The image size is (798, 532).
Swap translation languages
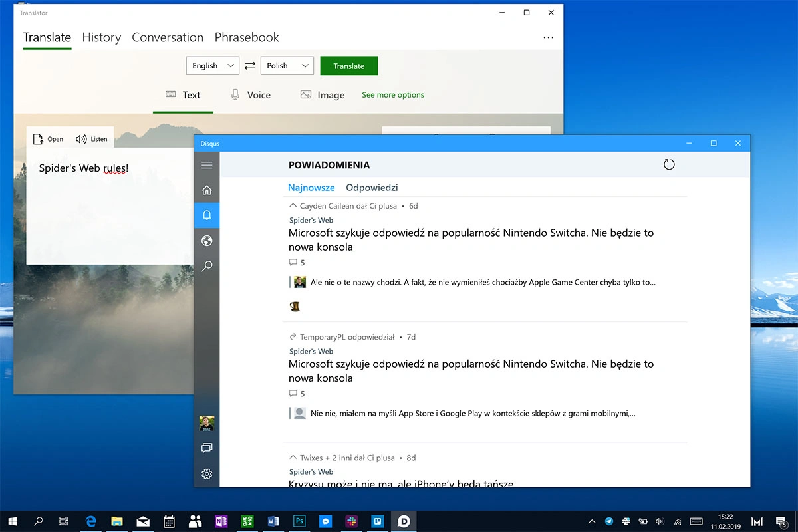[x=250, y=66]
